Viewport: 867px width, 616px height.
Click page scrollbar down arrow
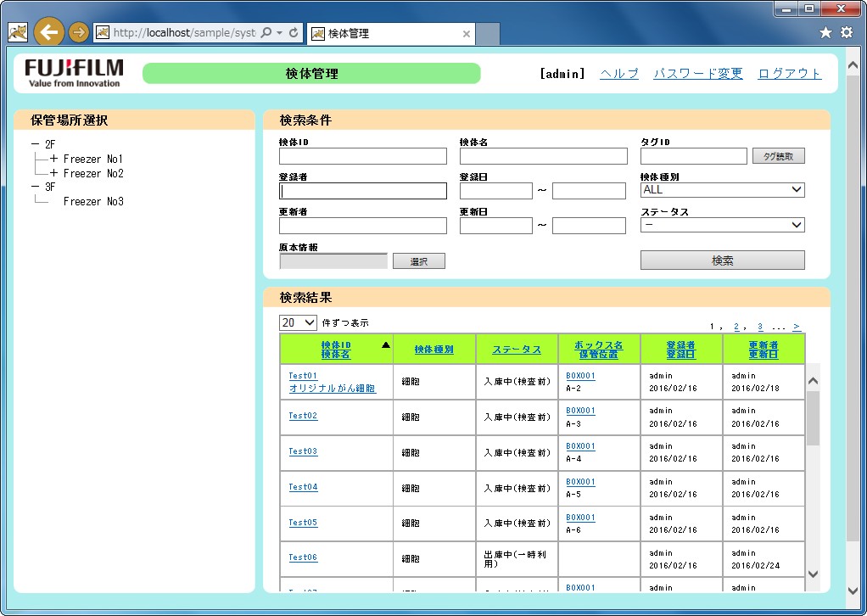[853, 591]
